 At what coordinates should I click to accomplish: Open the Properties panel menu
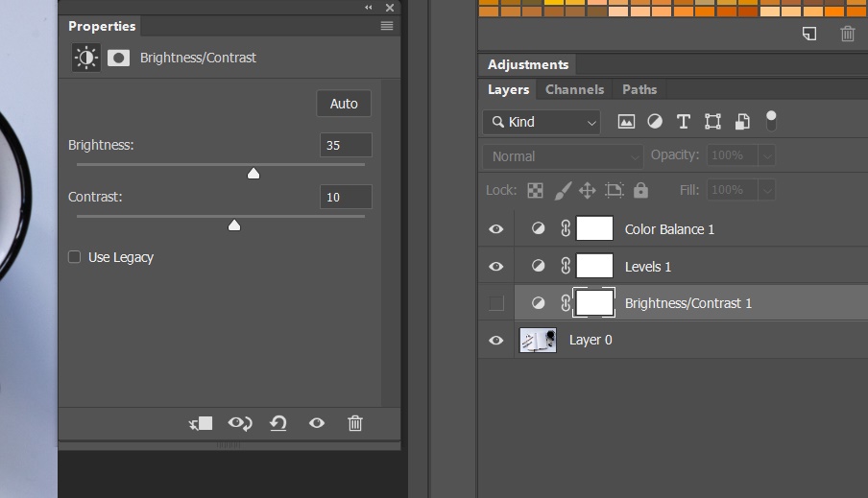coord(387,26)
